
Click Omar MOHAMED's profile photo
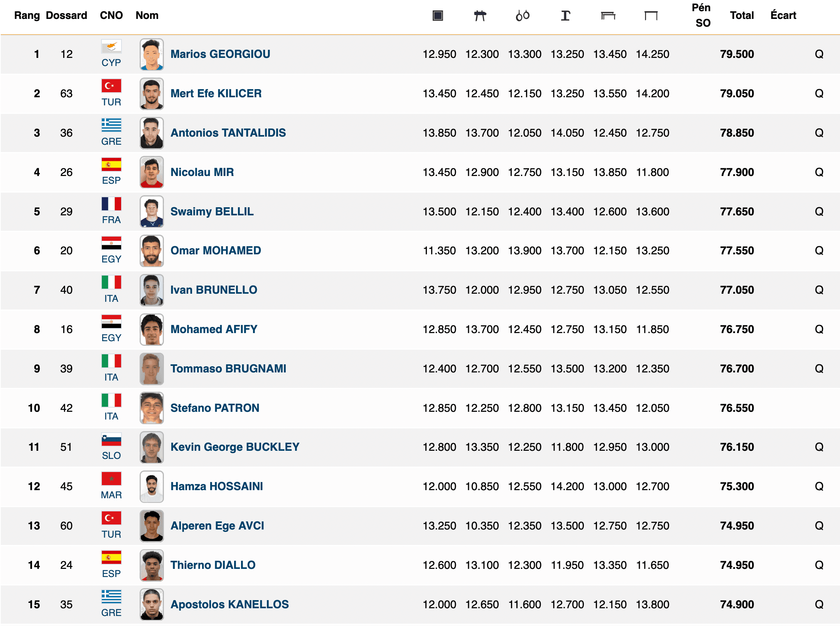152,251
